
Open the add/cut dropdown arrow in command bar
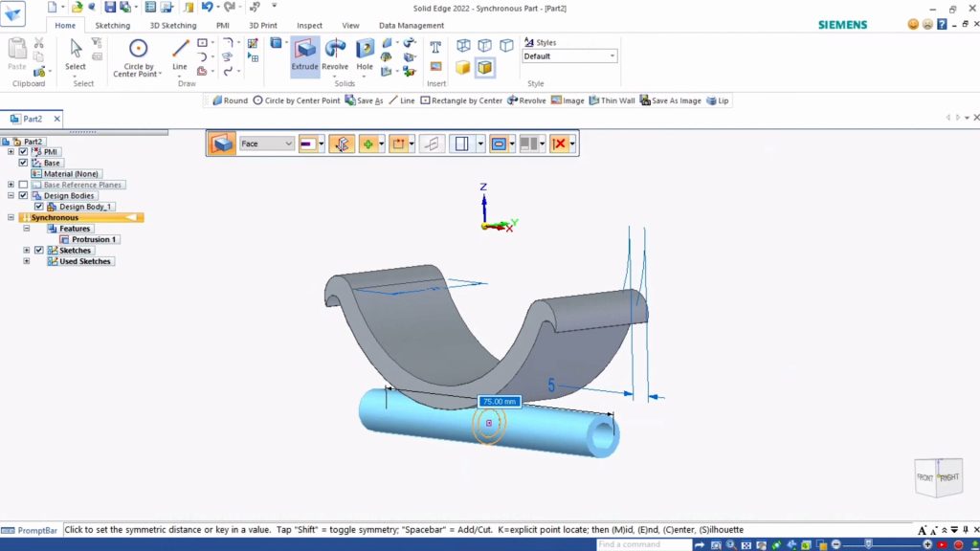[381, 143]
